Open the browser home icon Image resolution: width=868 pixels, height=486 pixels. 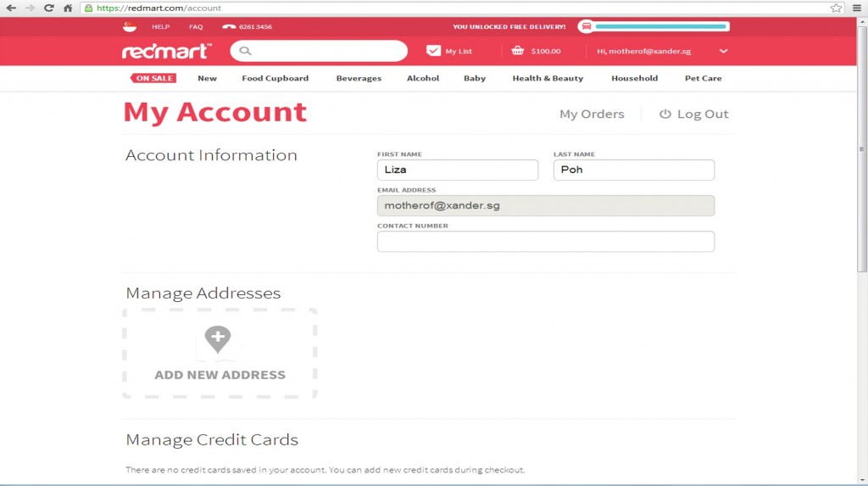click(68, 8)
